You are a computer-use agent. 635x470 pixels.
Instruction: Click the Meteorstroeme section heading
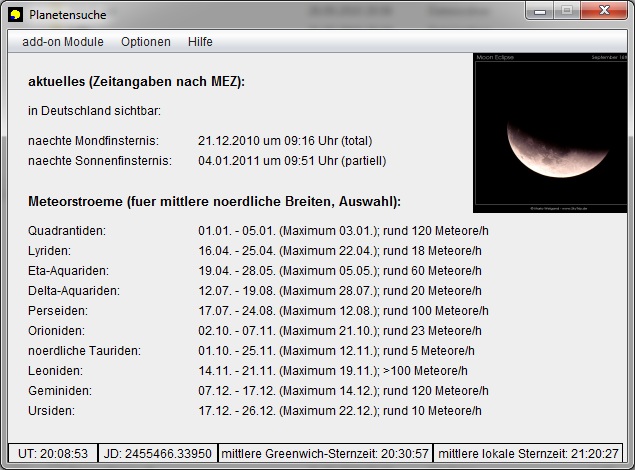[x=214, y=201]
